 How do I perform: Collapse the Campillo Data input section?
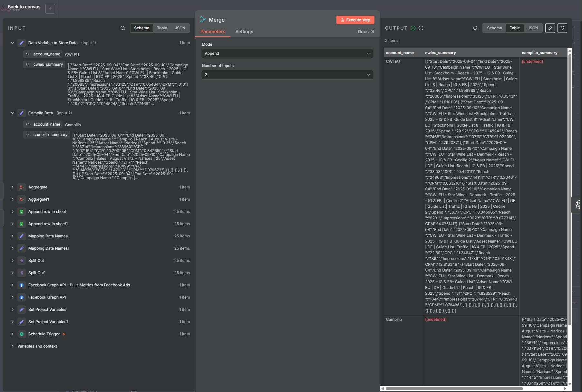[13, 113]
